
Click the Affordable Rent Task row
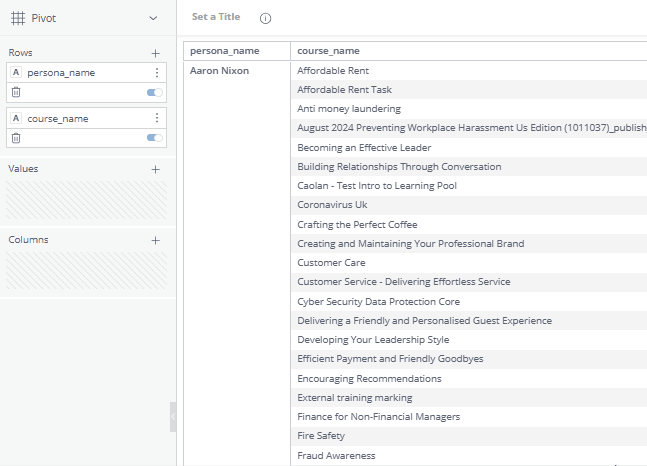click(469, 90)
